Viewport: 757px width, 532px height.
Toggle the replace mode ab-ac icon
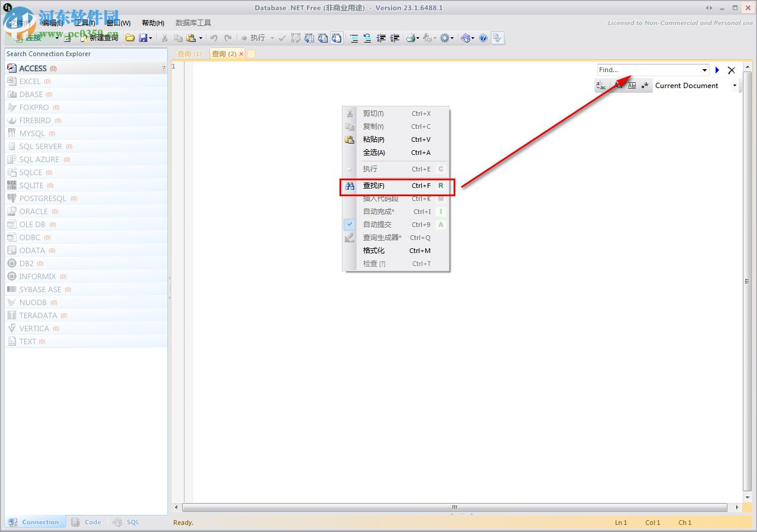point(601,86)
